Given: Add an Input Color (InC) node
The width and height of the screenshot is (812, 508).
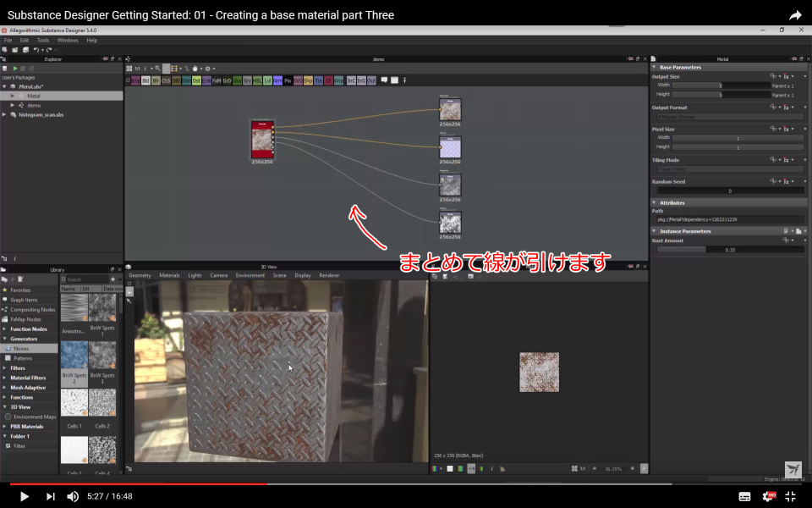Looking at the screenshot, I should point(351,80).
